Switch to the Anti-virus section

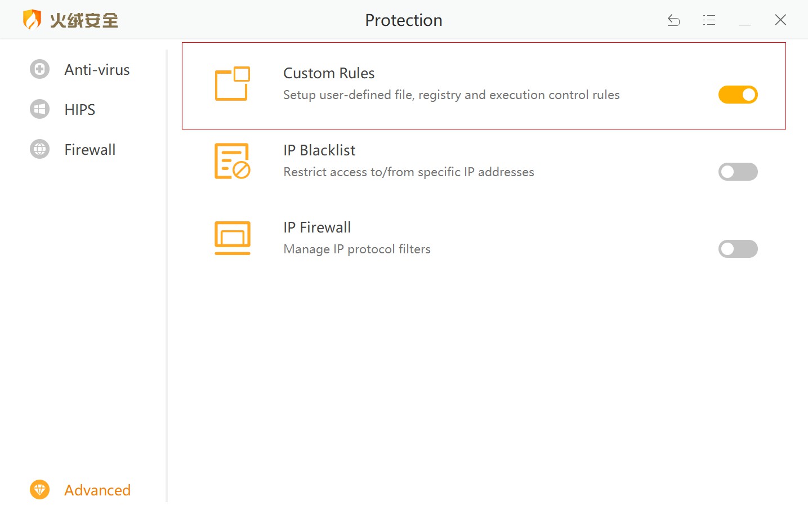click(x=97, y=70)
